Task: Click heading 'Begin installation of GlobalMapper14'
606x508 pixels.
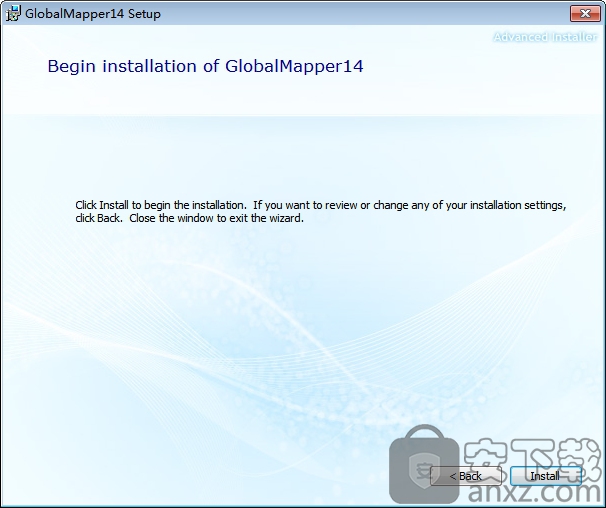Action: tap(205, 66)
